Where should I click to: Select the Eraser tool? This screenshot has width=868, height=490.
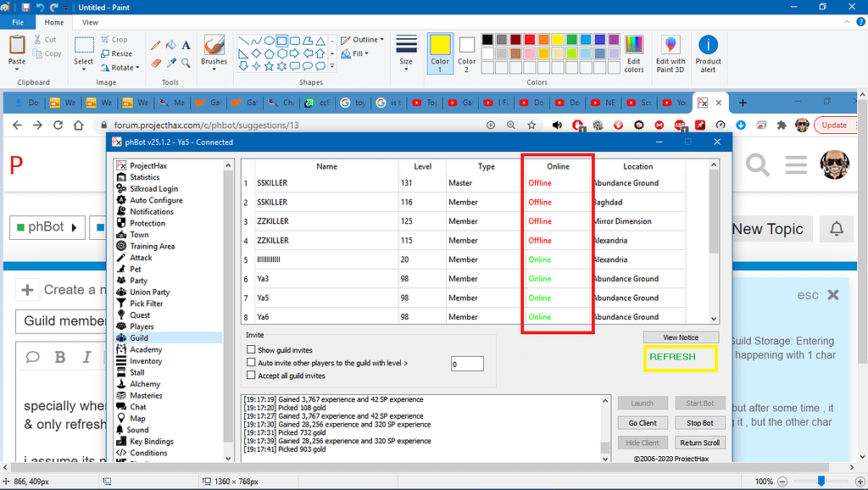[x=156, y=63]
